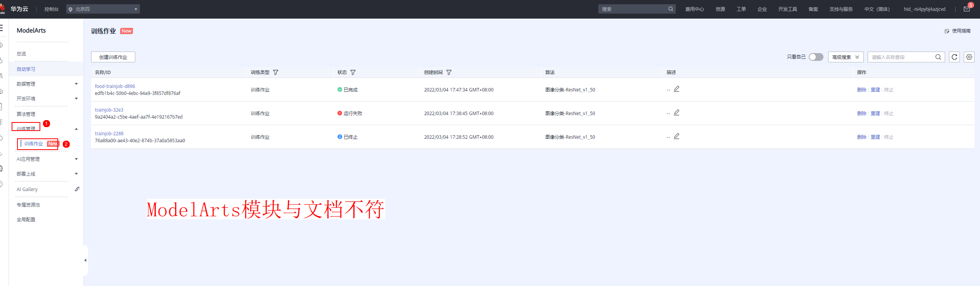Edit description of trainjob-32e3
This screenshot has height=286, width=980.
[x=677, y=112]
